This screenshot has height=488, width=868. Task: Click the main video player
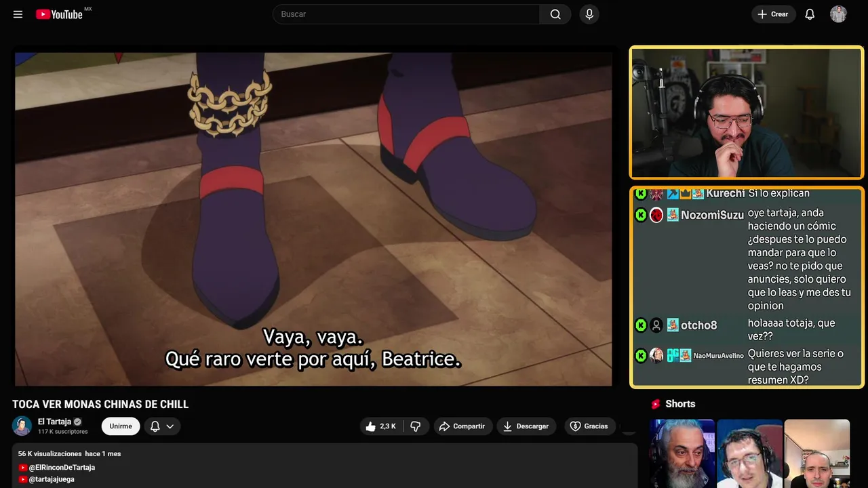(x=313, y=219)
